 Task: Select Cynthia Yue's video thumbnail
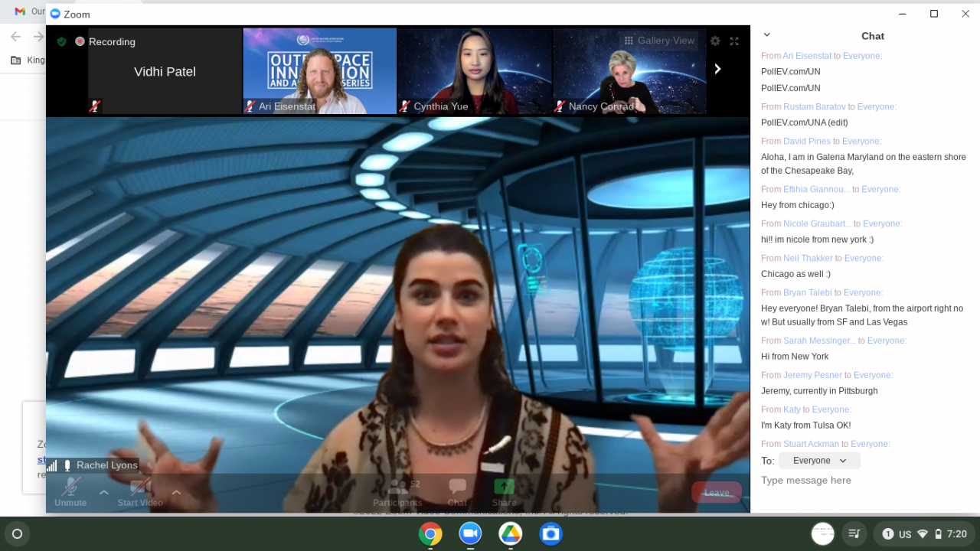(x=475, y=71)
